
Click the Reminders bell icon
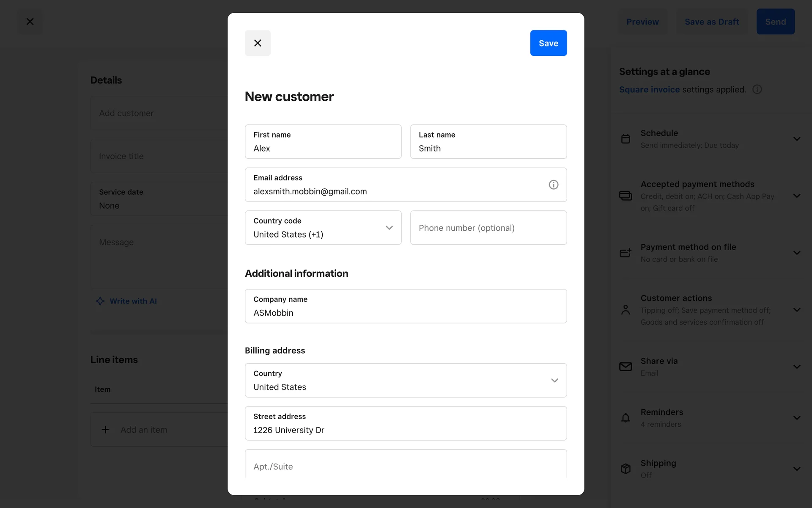[625, 418]
